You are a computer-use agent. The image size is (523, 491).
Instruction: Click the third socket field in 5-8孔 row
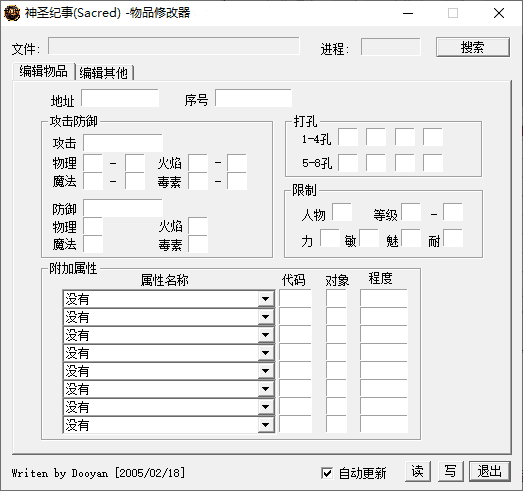tap(405, 163)
